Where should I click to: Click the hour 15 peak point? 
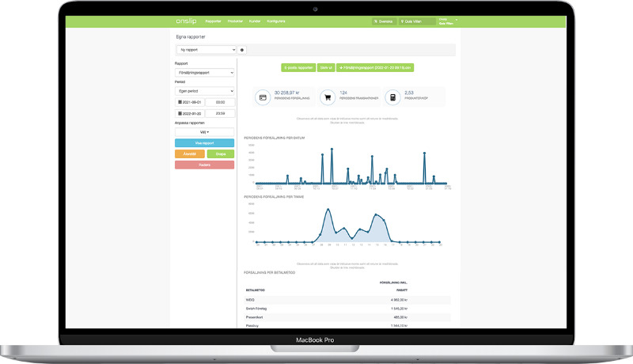[377, 214]
